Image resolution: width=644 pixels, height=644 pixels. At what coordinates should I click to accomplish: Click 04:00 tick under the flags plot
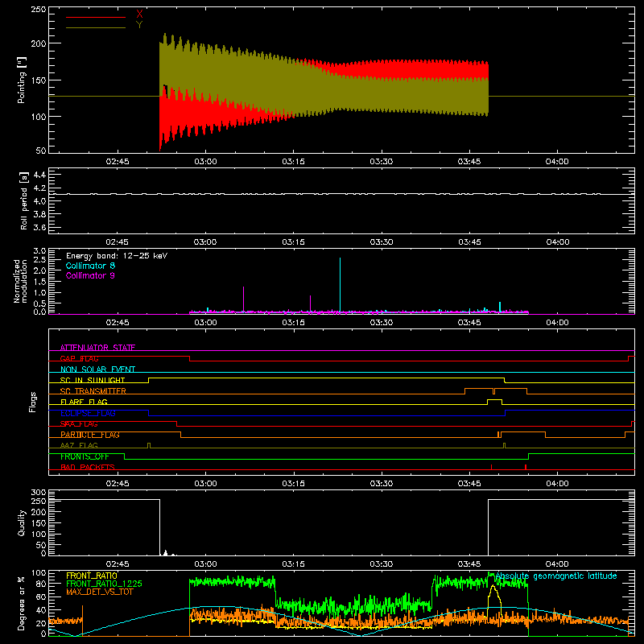(x=557, y=484)
